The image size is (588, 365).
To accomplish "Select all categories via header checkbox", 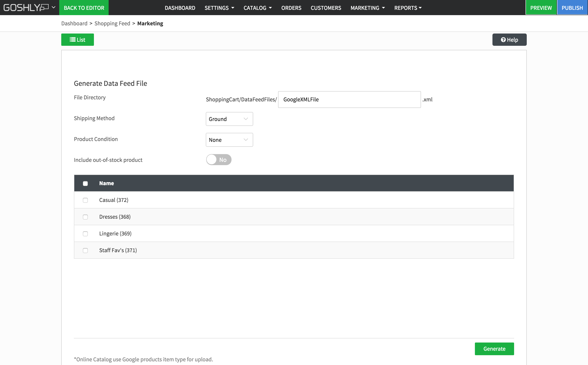I will [x=85, y=184].
